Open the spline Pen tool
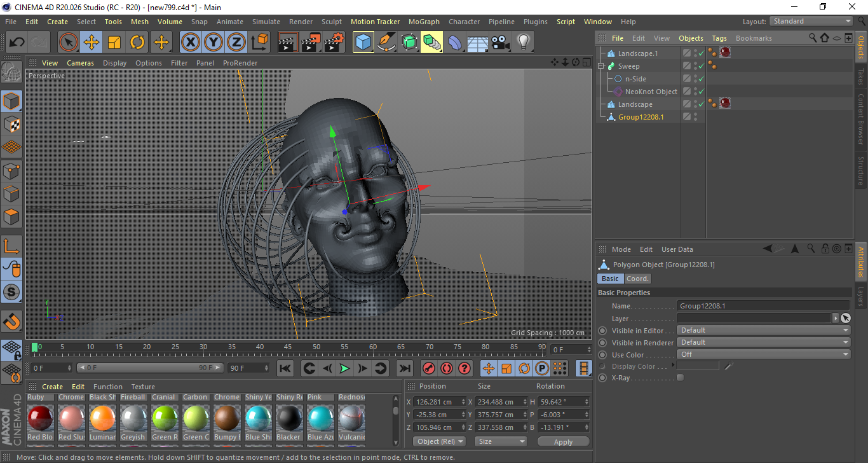 [x=386, y=43]
